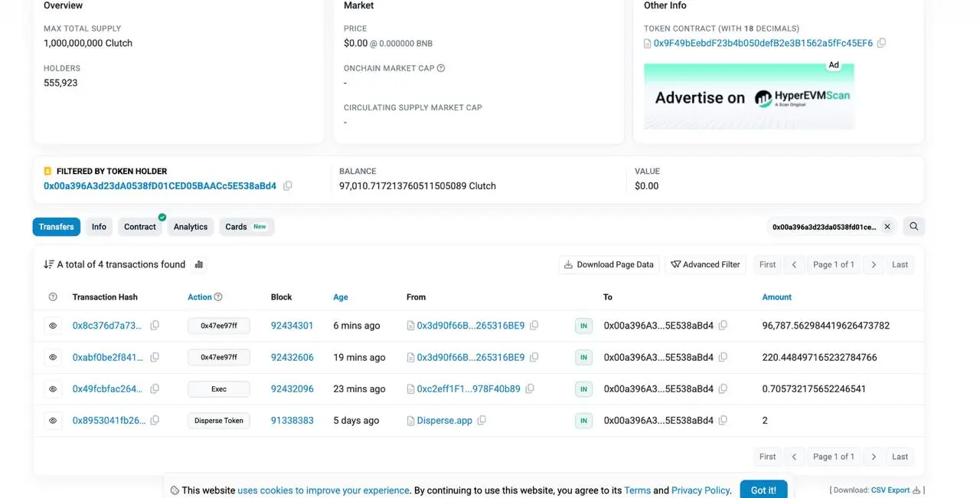Go to Last page in bottom pagination

900,457
